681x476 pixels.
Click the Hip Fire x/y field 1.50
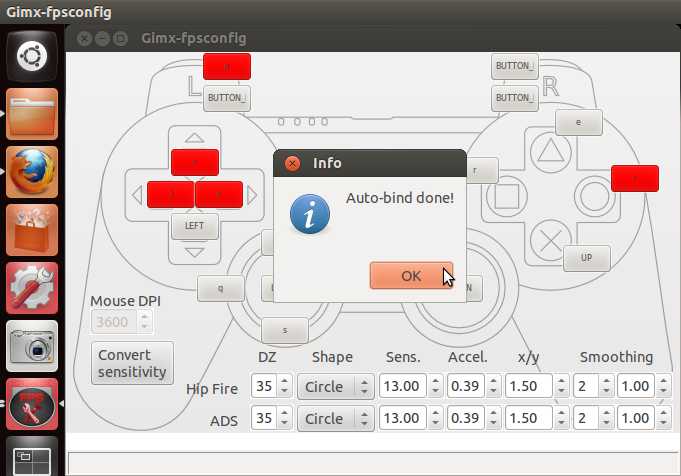[529, 386]
